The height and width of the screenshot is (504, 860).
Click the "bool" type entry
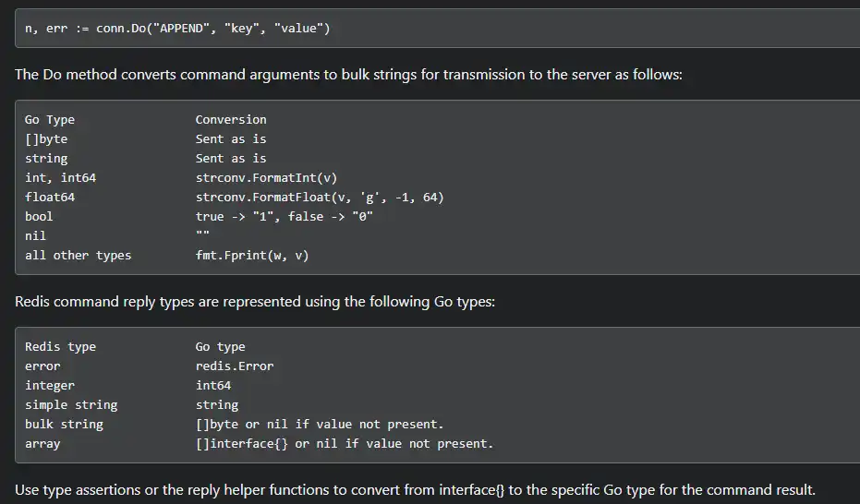pos(39,216)
